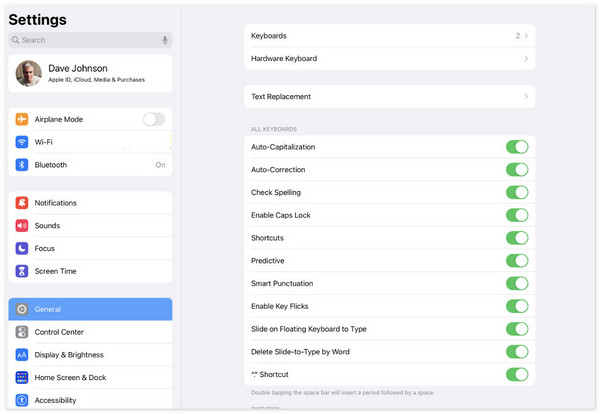Toggle Airplane Mode switch
The height and width of the screenshot is (414, 600).
click(x=154, y=119)
